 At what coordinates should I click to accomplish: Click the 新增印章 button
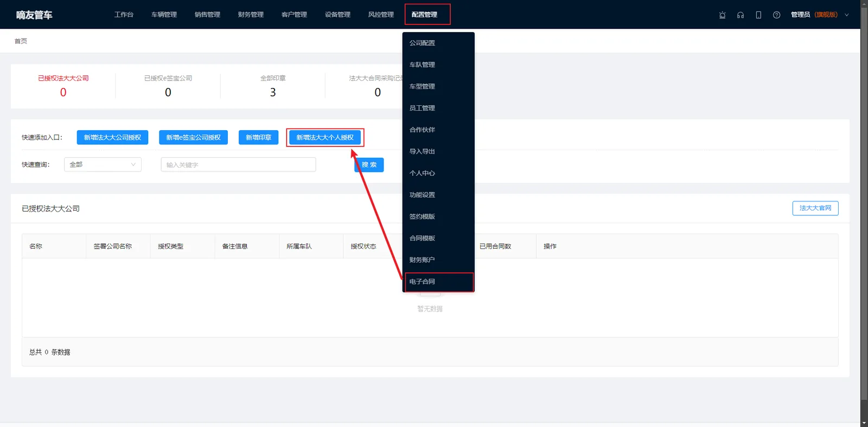[x=258, y=137]
